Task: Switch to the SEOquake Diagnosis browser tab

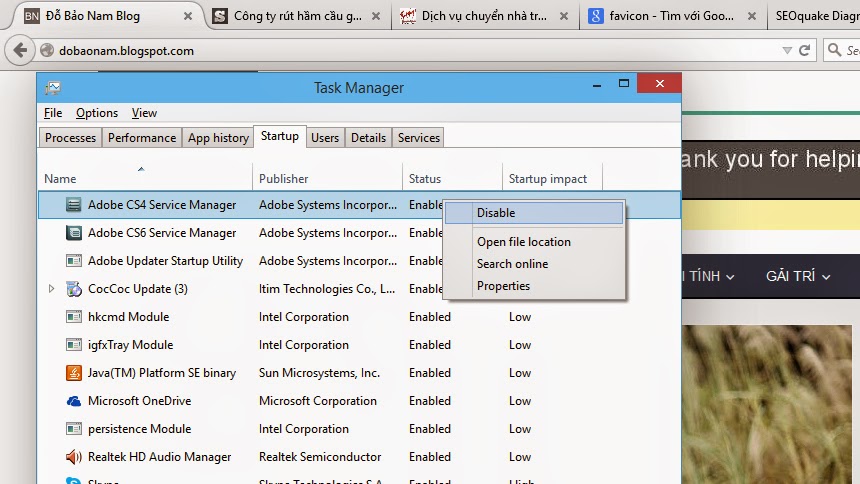Action: (816, 16)
